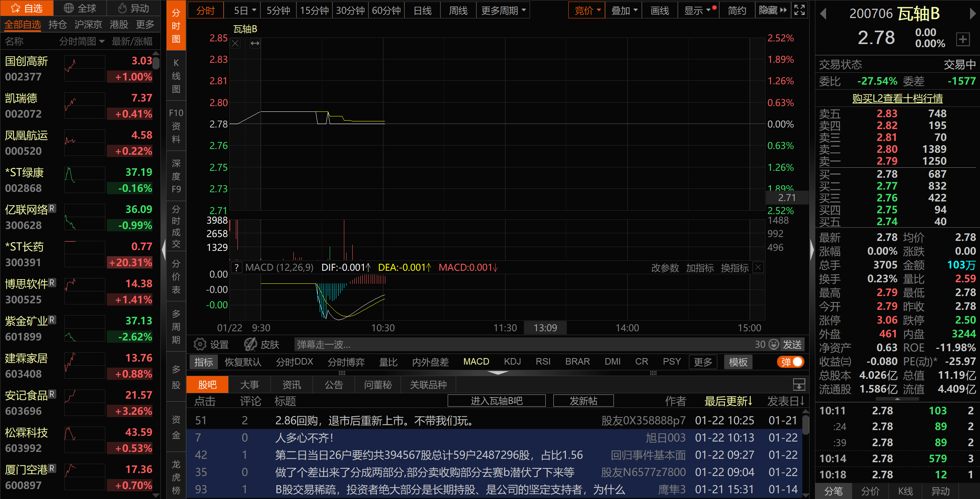Viewport: 980px width, 499px height.
Task: Click the horizontal resize arrow icon on the chart
Action: coord(255,44)
